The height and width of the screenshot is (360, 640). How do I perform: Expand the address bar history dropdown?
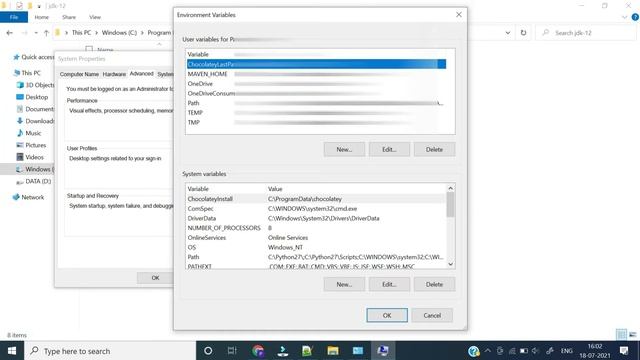point(508,33)
